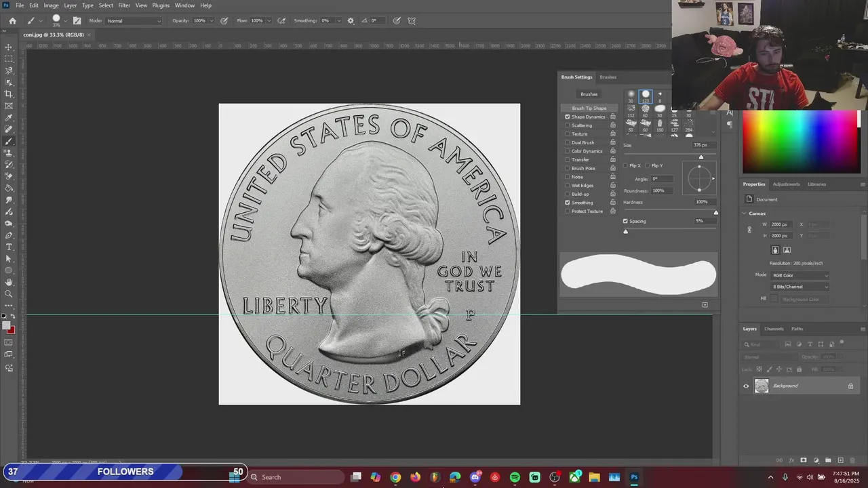Click the foreground color swatch

[6, 326]
